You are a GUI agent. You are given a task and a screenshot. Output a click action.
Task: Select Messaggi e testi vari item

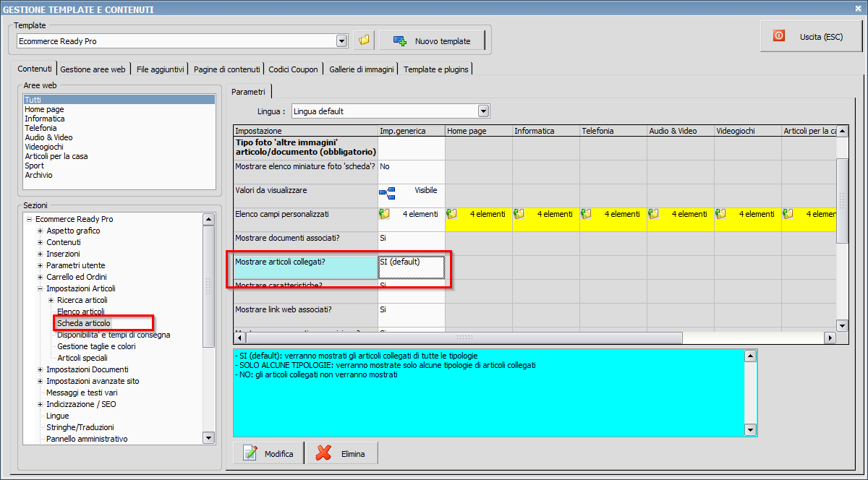point(82,393)
